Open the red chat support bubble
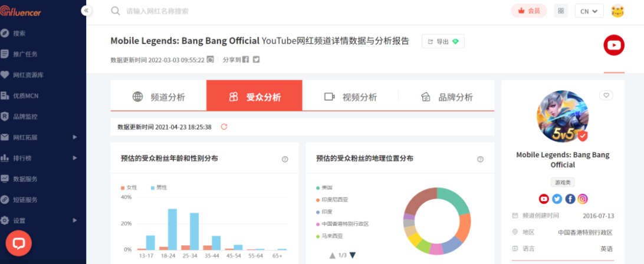 [x=18, y=243]
